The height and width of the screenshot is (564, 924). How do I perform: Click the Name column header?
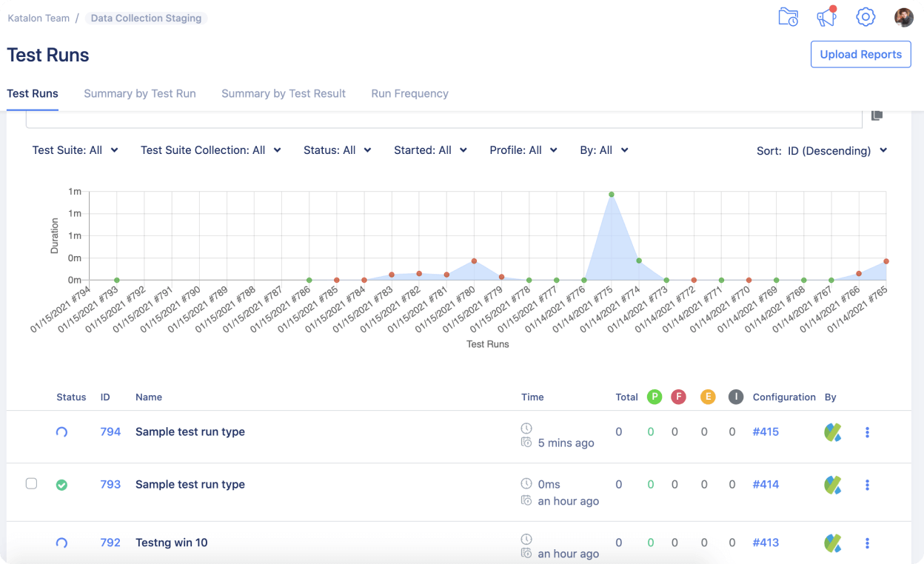pyautogui.click(x=149, y=397)
